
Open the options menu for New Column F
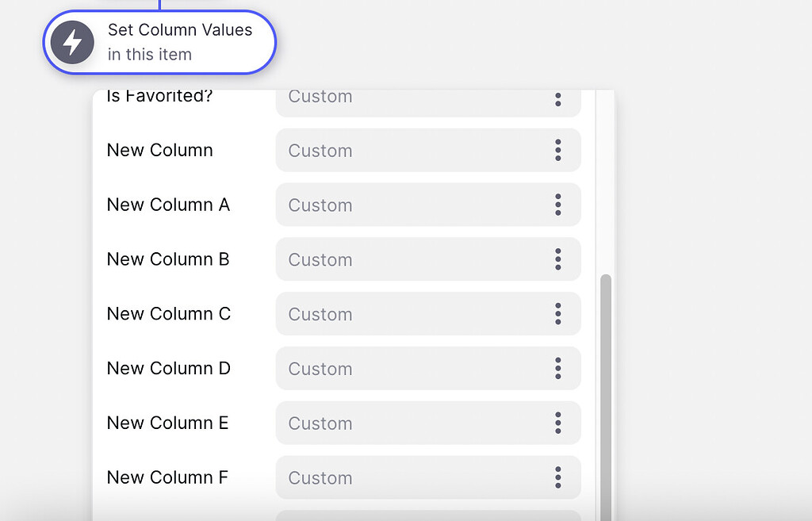click(557, 477)
